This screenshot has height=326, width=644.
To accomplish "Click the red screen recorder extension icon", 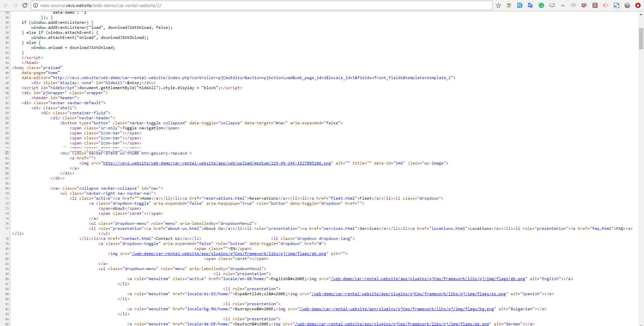I will coord(584,5).
